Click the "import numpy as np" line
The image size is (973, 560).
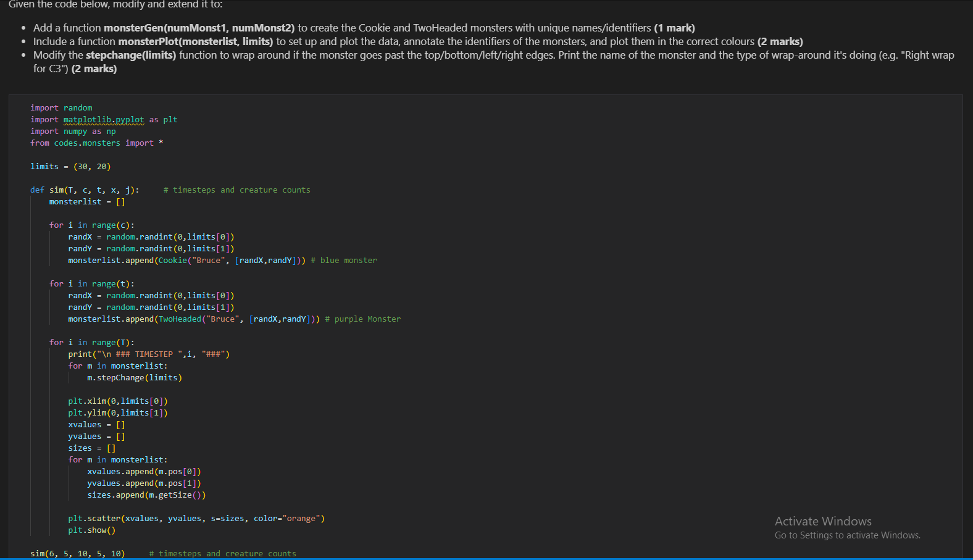pos(73,132)
